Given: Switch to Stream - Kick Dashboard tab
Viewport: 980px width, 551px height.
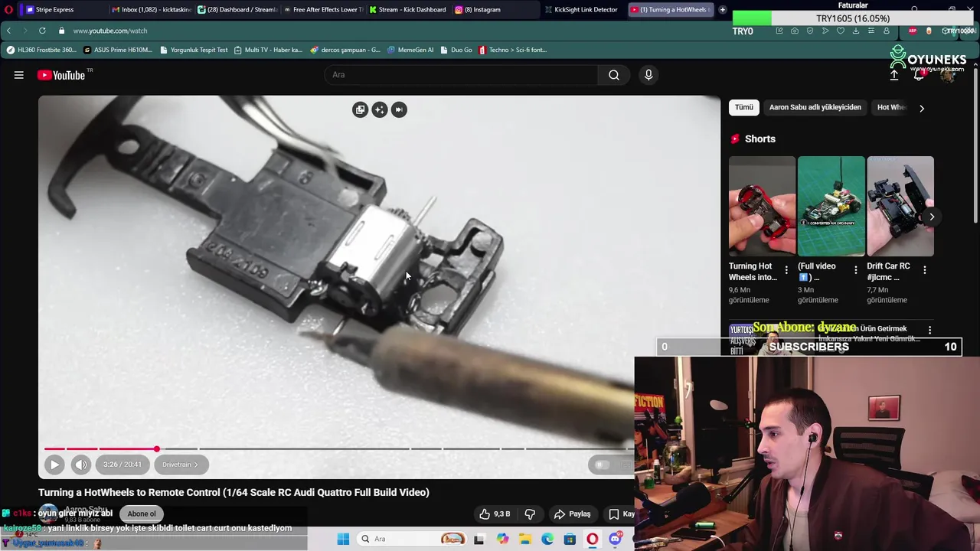Looking at the screenshot, I should click(408, 9).
